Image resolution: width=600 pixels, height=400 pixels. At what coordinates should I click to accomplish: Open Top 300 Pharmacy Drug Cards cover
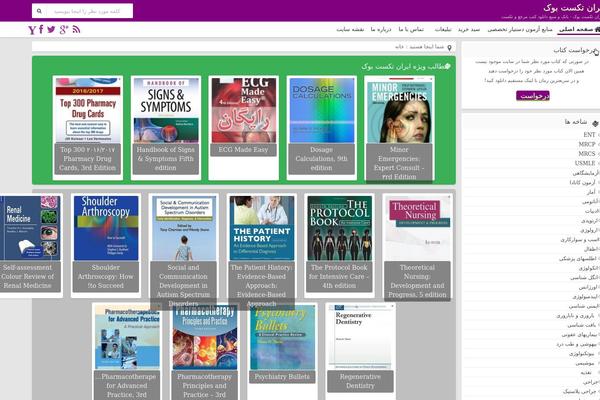[88, 110]
